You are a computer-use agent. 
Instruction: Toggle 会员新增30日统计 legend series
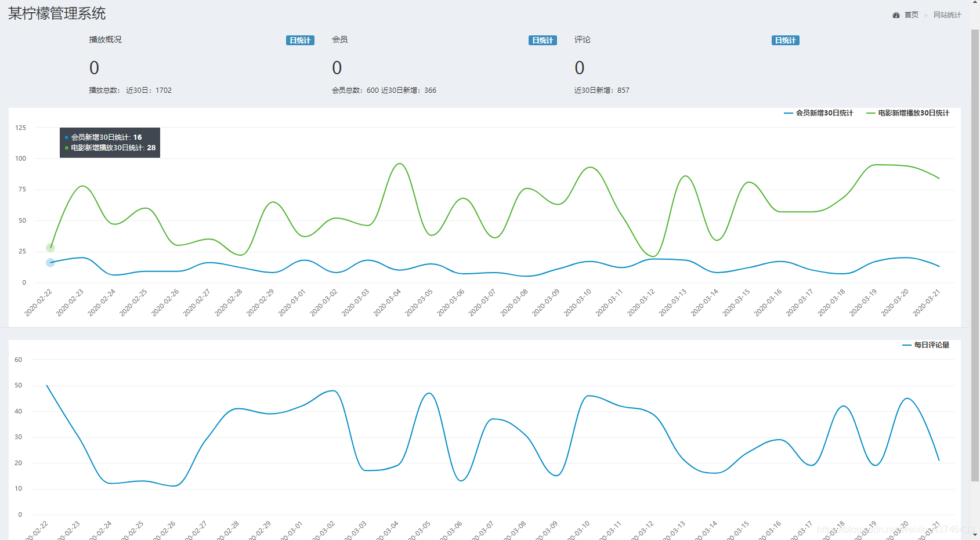[818, 113]
